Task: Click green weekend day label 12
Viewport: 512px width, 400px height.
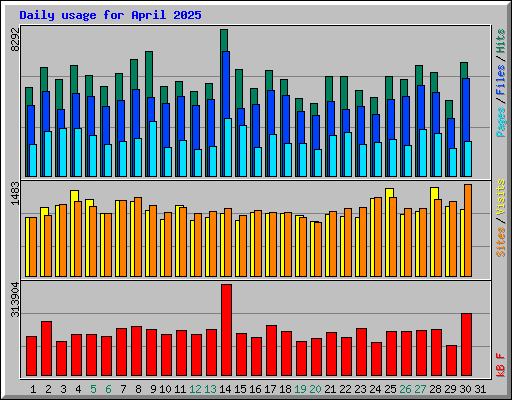Action: tap(195, 389)
